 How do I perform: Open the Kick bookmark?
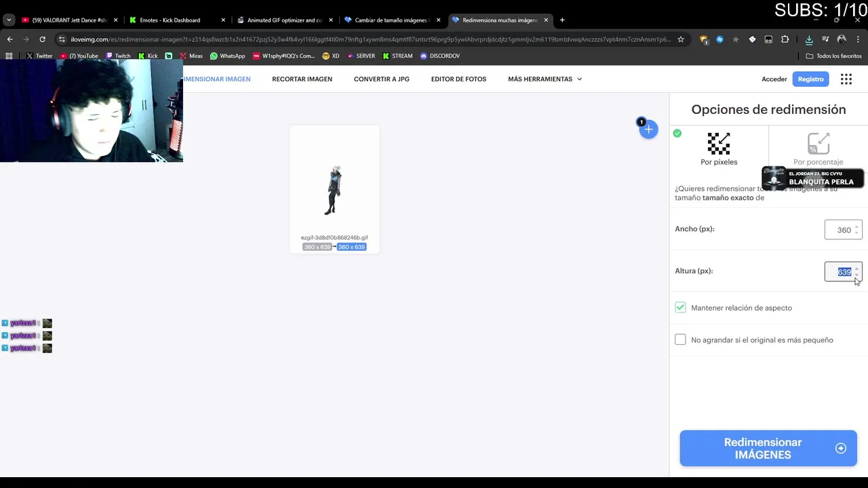(148, 56)
